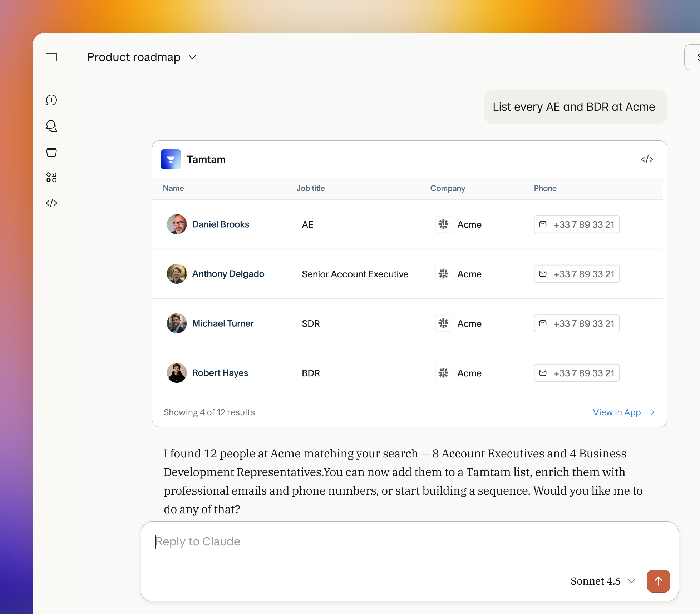Click the Phone column header
This screenshot has width=700, height=614.
coord(545,188)
